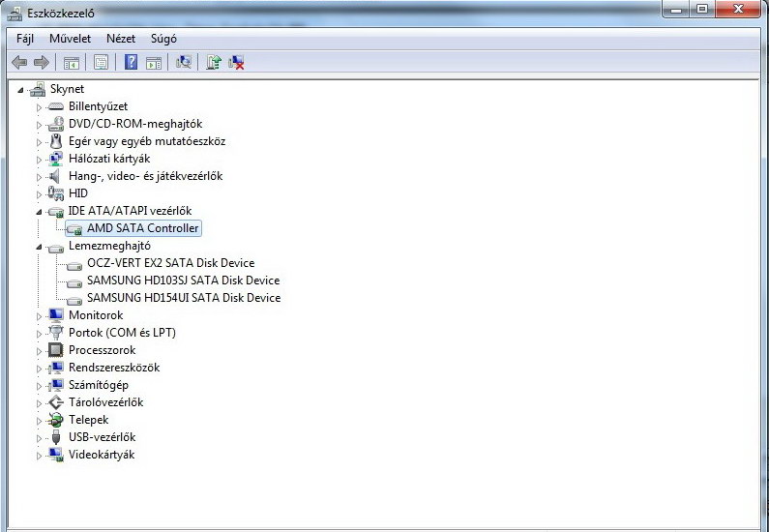This screenshot has width=769, height=532.
Task: Select the Skynet computer name label
Action: tap(67, 89)
